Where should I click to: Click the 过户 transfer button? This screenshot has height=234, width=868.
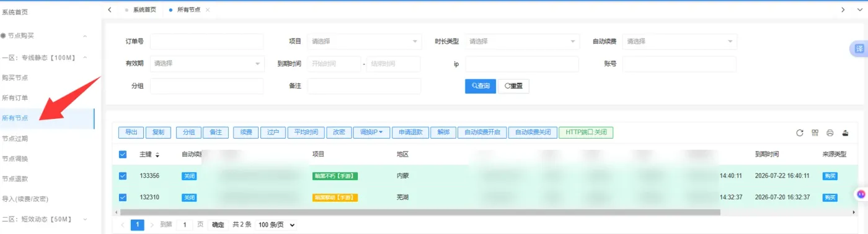273,132
